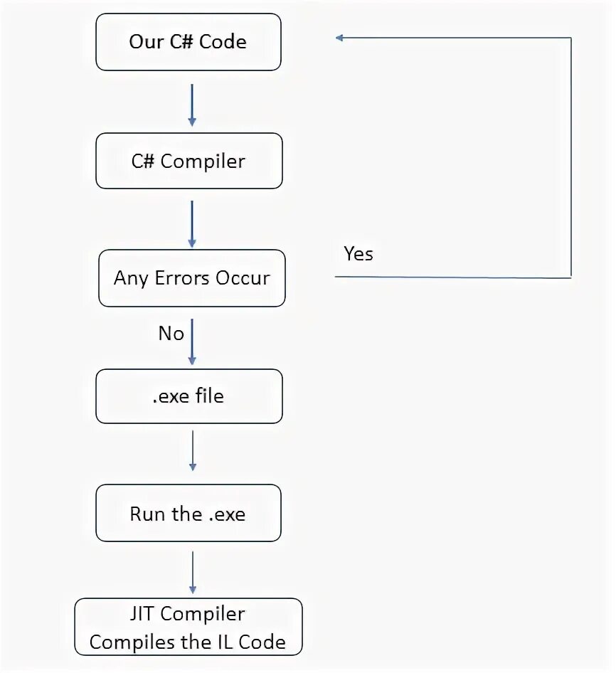Select the .exe file box
The height and width of the screenshot is (673, 616).
(x=188, y=396)
